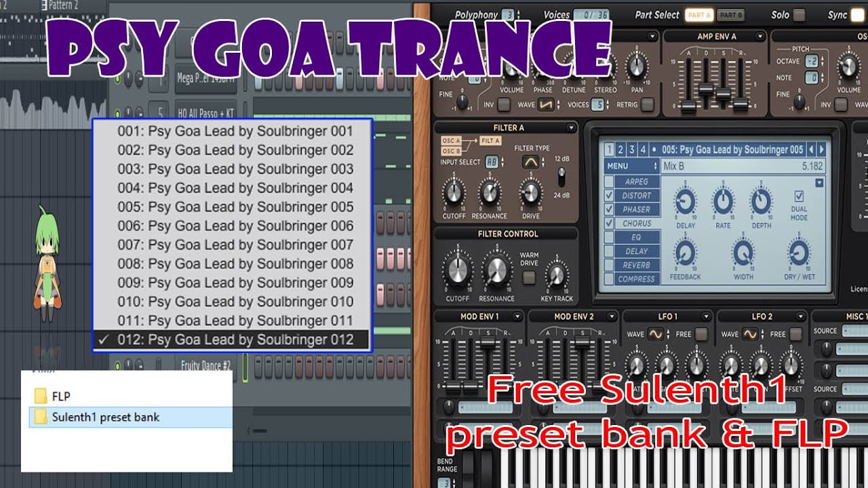Select display page 2

(620, 150)
